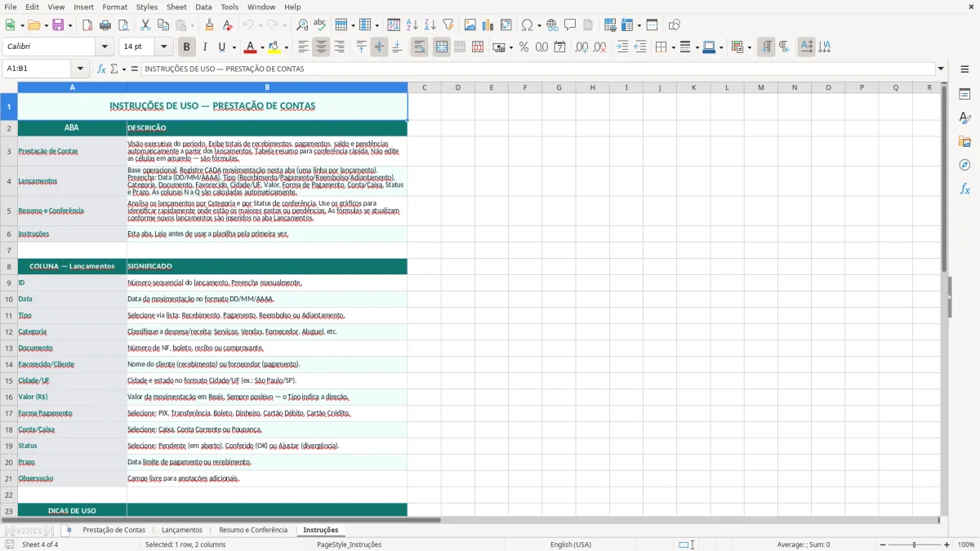Screen dimensions: 980x551
Task: Click the Background Color yellow swatch
Action: coord(274,47)
